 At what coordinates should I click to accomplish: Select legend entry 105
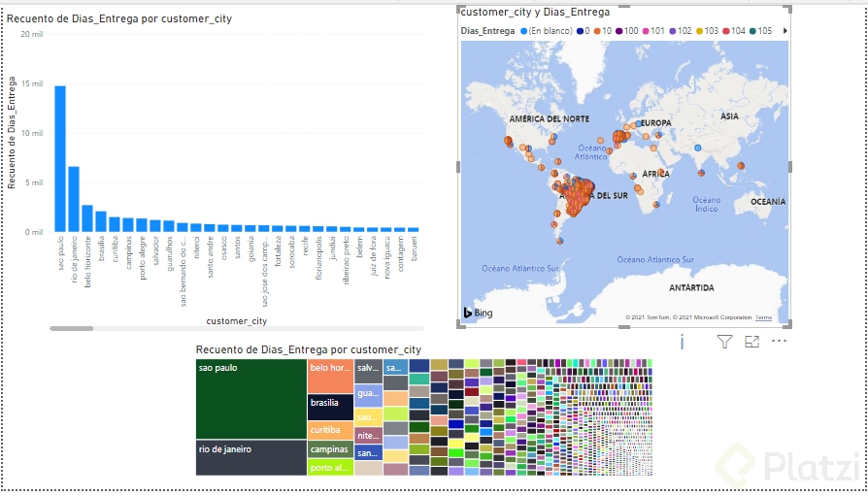(x=760, y=31)
